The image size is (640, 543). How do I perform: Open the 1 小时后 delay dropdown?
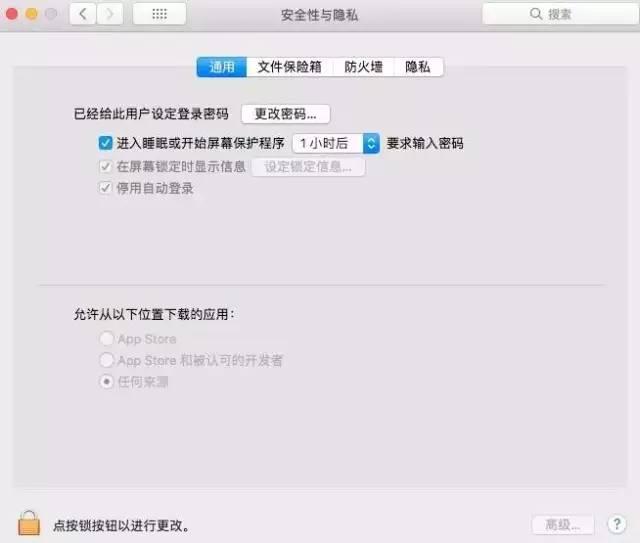point(336,143)
